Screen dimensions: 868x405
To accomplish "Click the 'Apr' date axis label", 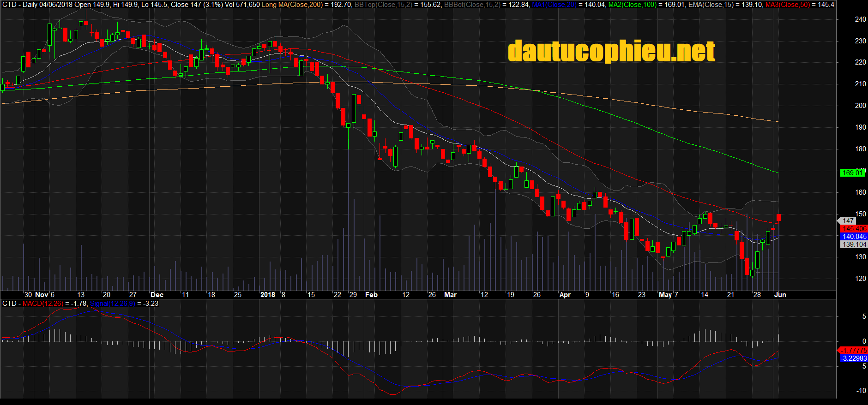I will (x=565, y=295).
